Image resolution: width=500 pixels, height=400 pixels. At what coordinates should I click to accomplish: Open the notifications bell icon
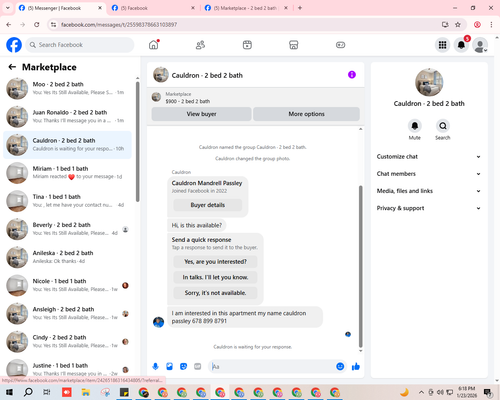[x=461, y=45]
